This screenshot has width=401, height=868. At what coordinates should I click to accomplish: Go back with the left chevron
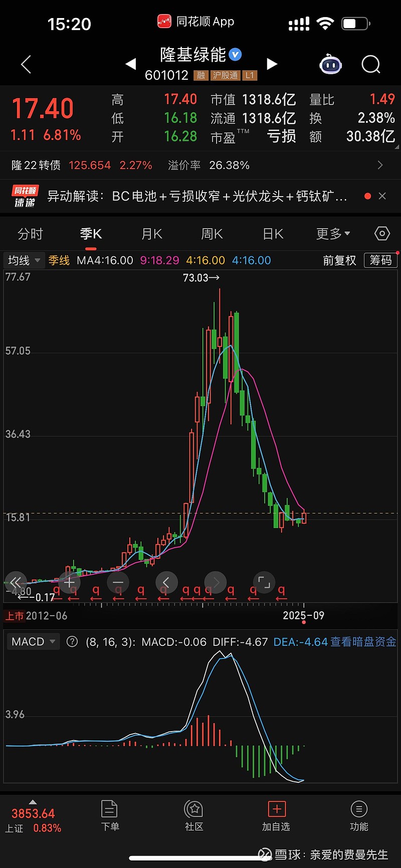pos(26,64)
